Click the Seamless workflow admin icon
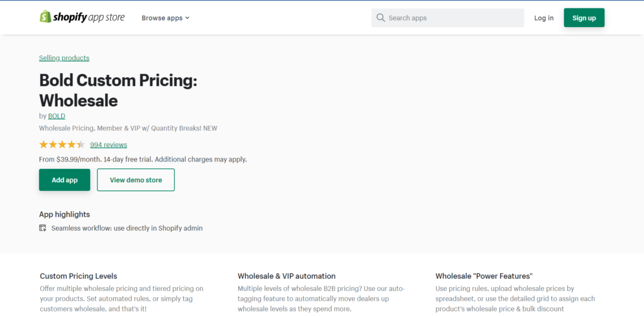 43,228
